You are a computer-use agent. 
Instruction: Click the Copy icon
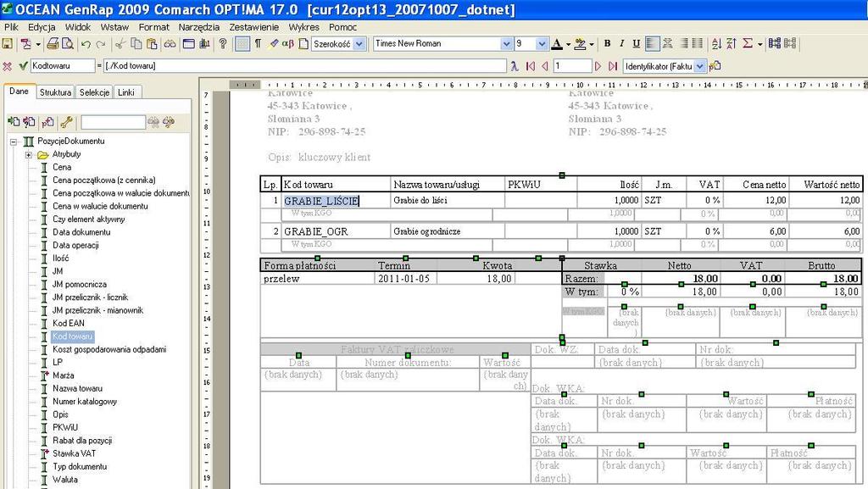(x=136, y=44)
